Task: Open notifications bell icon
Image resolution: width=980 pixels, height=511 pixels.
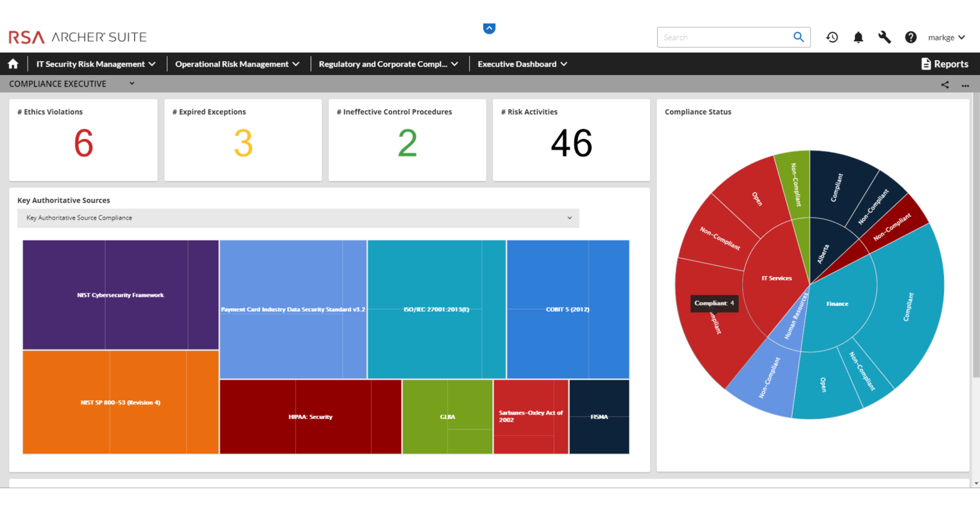Action: 858,37
